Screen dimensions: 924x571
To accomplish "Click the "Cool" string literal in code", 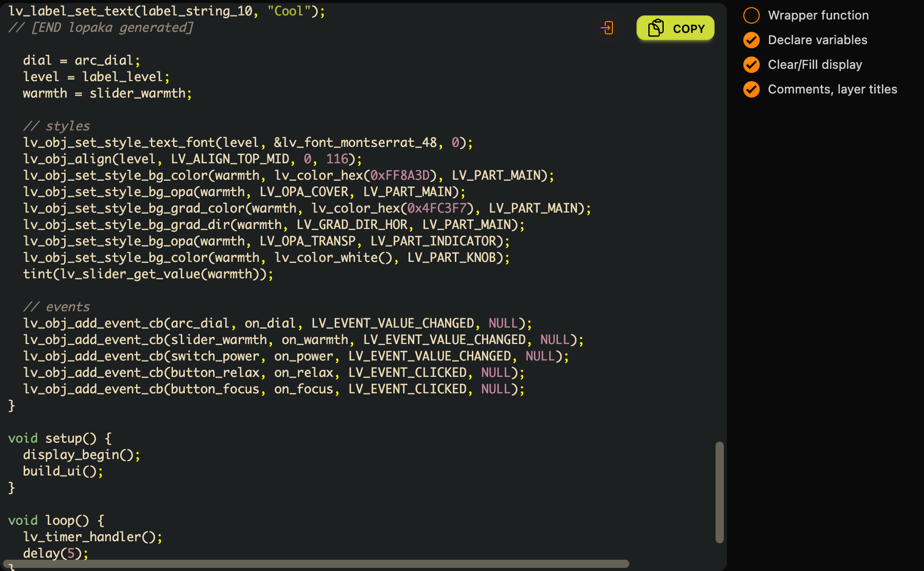I will coord(289,11).
